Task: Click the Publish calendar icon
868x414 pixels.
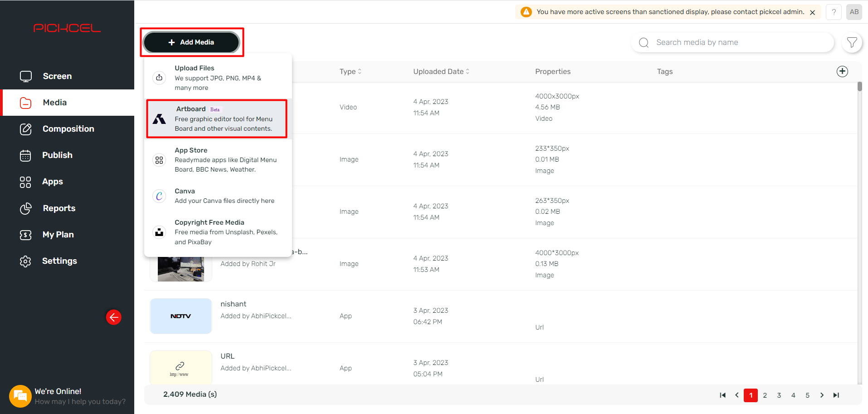Action: point(25,155)
